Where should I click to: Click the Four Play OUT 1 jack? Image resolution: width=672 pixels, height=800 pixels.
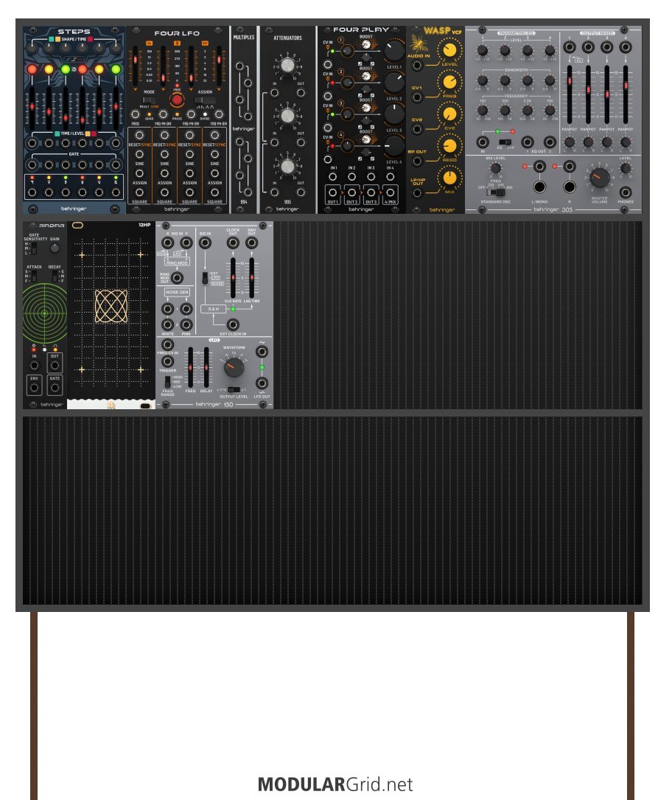[x=332, y=193]
